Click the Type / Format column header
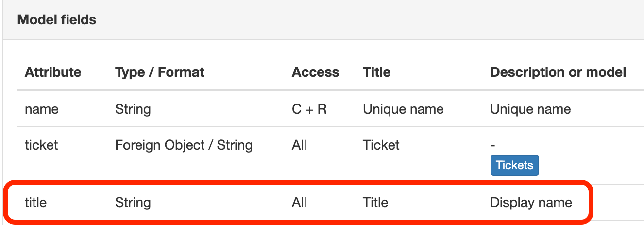The image size is (644, 225). [159, 72]
